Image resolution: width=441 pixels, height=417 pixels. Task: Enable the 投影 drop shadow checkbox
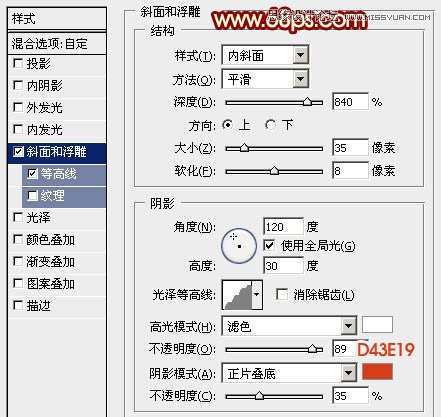click(x=18, y=63)
